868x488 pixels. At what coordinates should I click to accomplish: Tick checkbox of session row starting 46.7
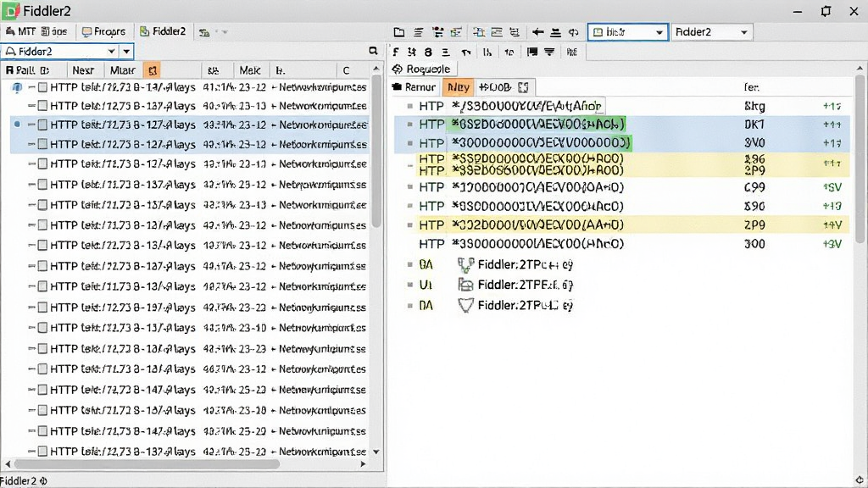click(42, 369)
